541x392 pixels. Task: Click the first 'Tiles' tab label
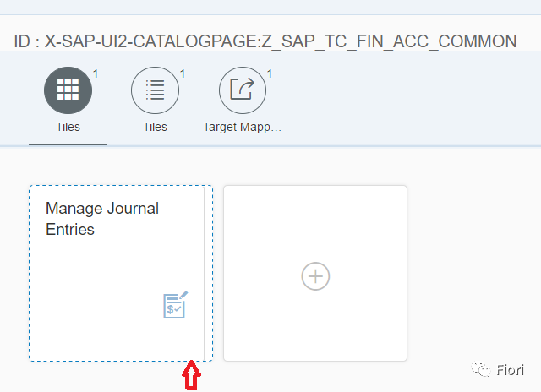tap(68, 127)
